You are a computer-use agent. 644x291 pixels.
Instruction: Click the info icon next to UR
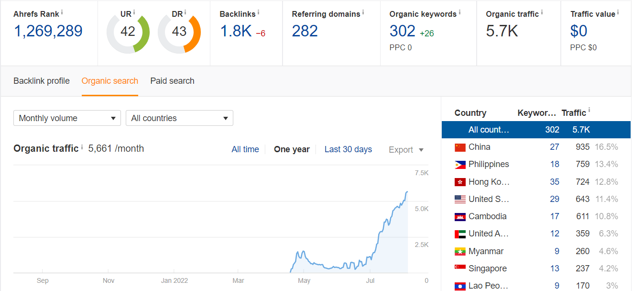click(134, 11)
